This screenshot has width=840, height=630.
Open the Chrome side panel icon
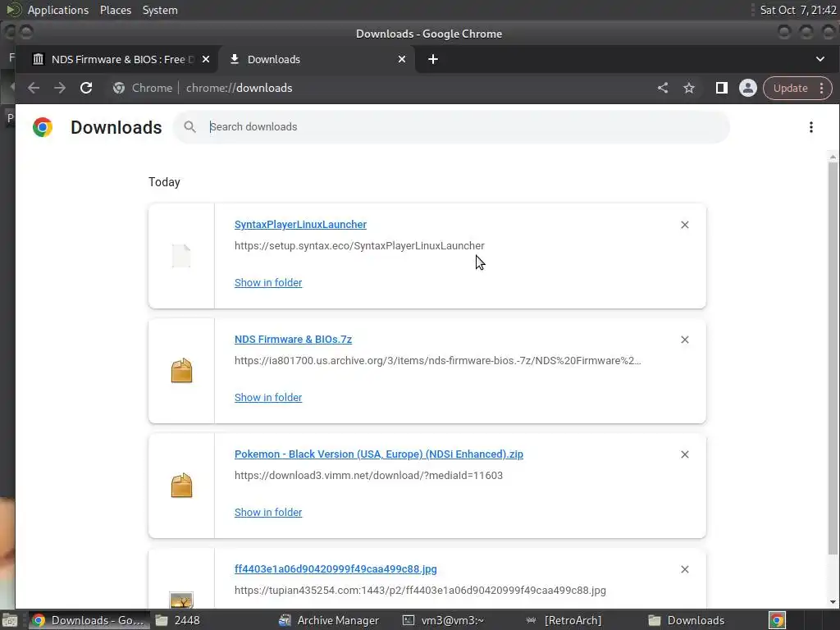pos(722,88)
